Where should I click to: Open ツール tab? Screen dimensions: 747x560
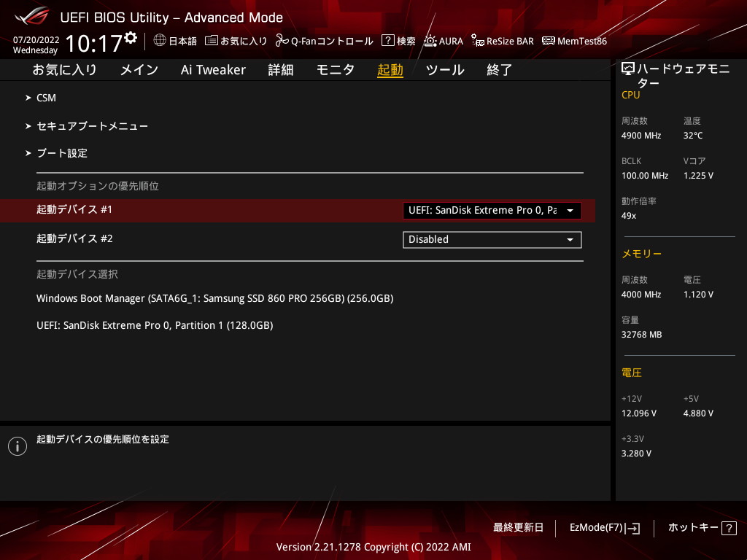tap(445, 70)
